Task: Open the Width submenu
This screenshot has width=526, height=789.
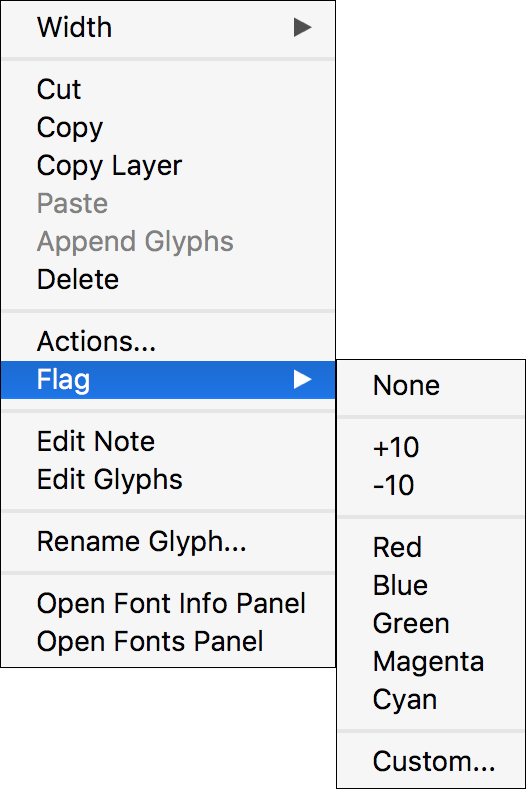Action: (168, 27)
